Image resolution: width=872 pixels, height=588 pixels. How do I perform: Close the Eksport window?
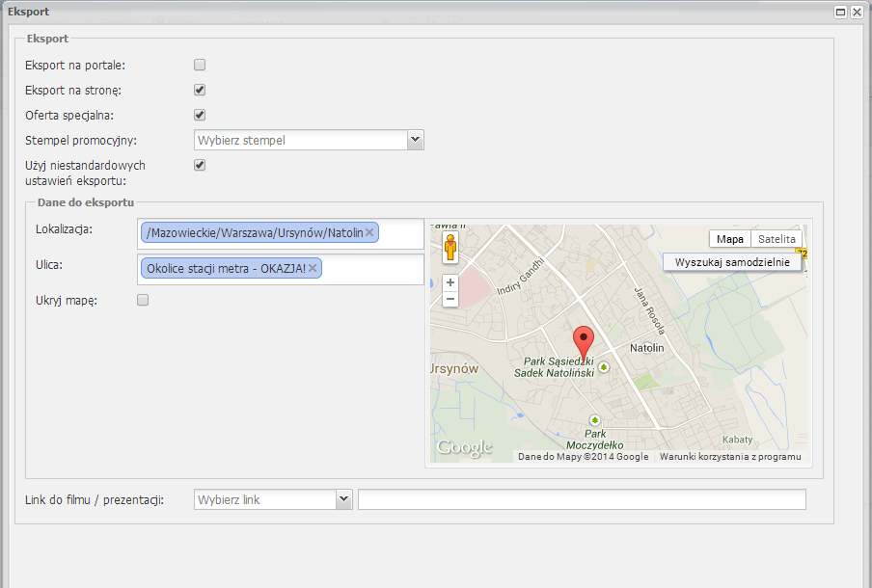coord(857,12)
